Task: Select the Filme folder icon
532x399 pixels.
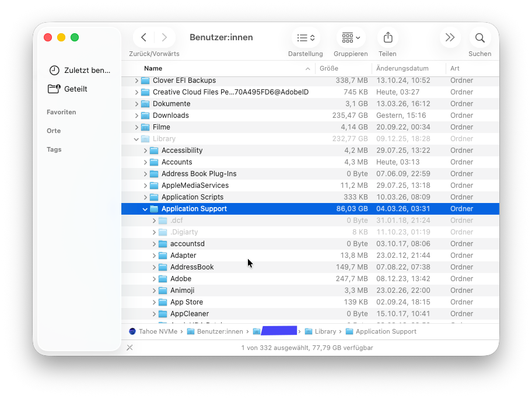Action: 145,127
